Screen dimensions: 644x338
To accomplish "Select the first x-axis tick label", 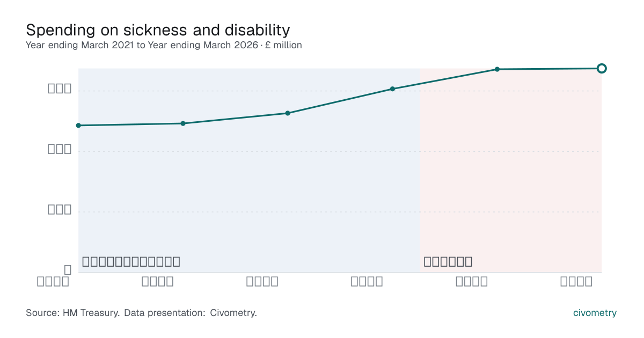I will (x=53, y=282).
